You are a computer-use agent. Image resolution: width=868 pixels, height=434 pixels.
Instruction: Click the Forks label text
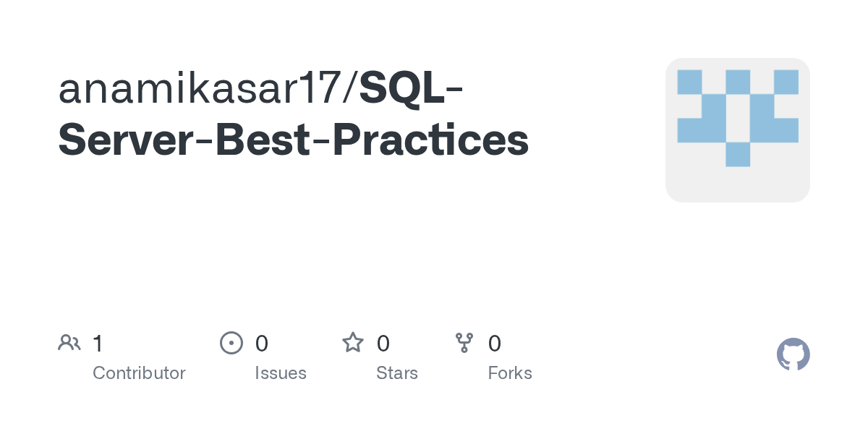[510, 373]
